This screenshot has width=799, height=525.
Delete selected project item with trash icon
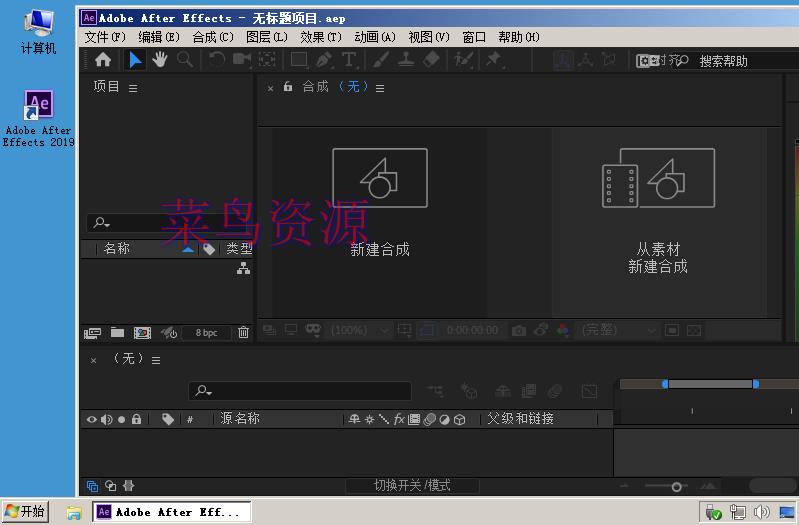coord(243,332)
